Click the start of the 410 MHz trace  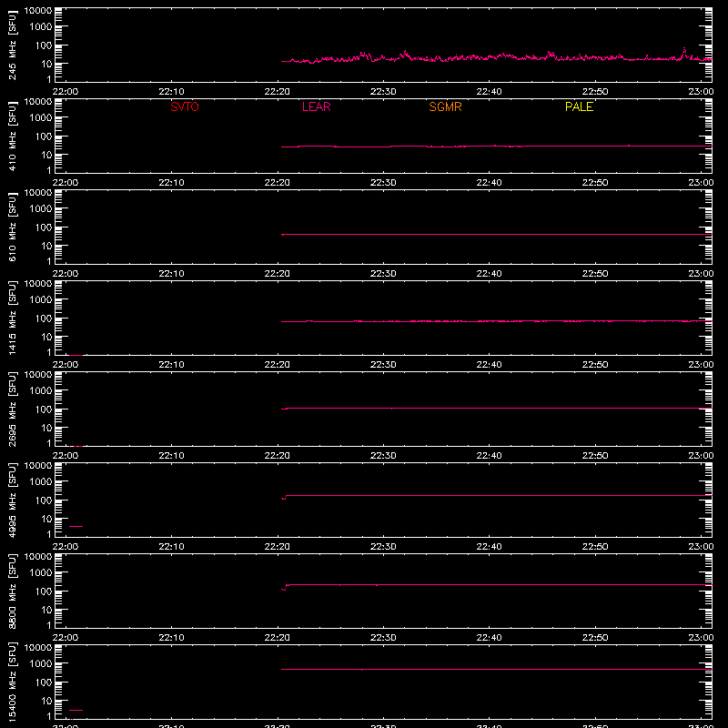(283, 147)
